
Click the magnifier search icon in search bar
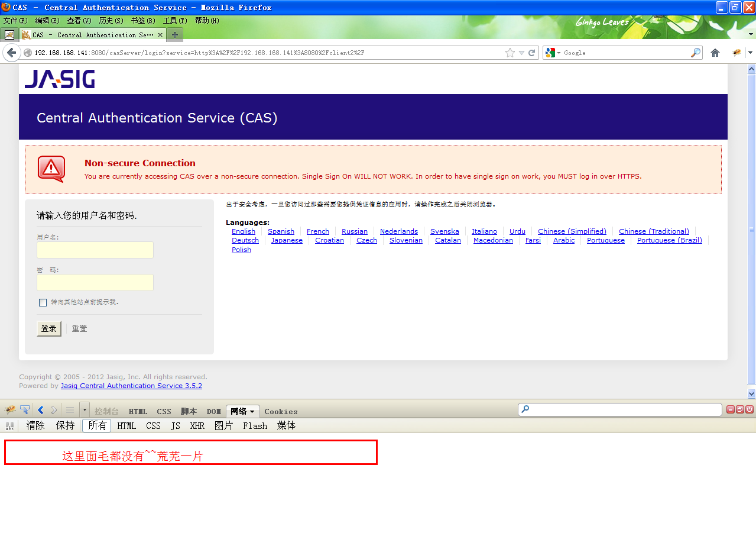(x=696, y=53)
